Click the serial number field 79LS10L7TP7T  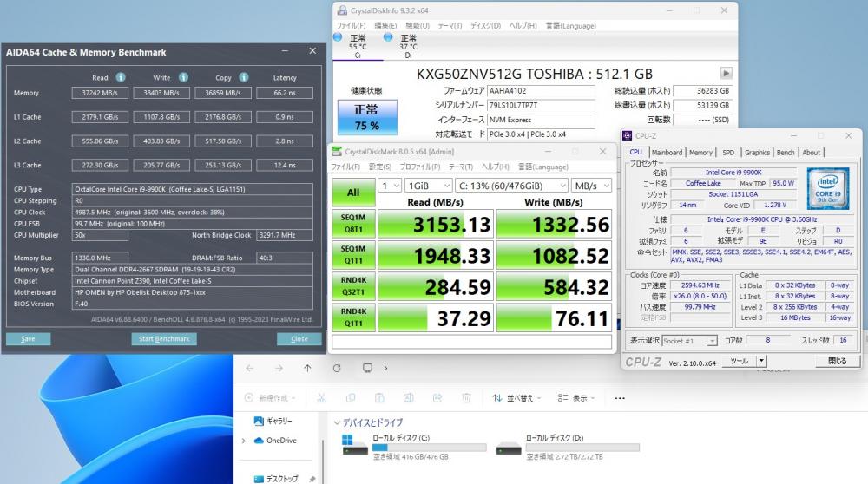(541, 105)
